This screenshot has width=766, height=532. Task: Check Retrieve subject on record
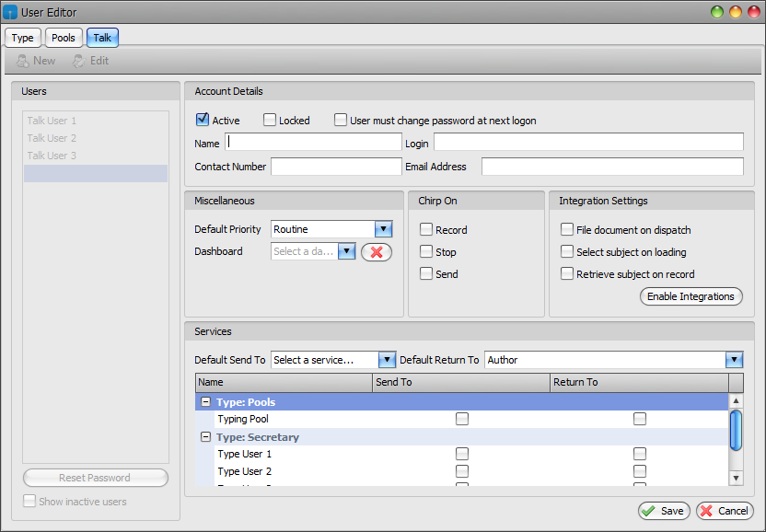coord(567,273)
